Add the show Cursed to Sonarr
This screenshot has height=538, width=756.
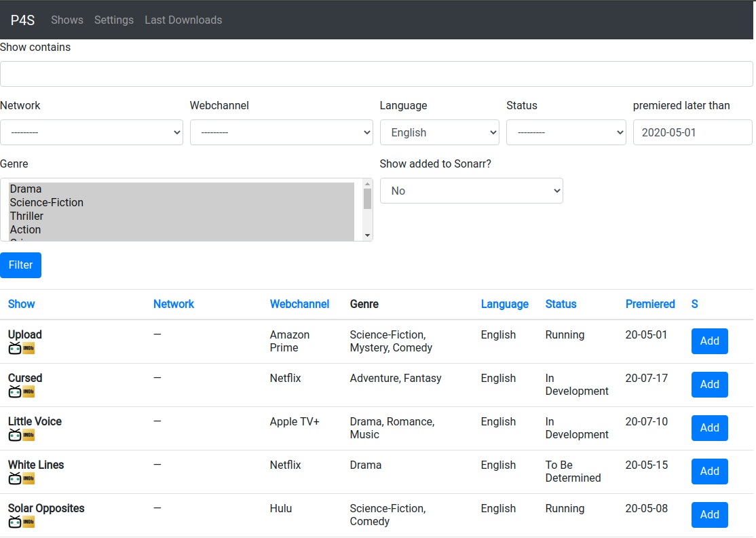coord(710,385)
